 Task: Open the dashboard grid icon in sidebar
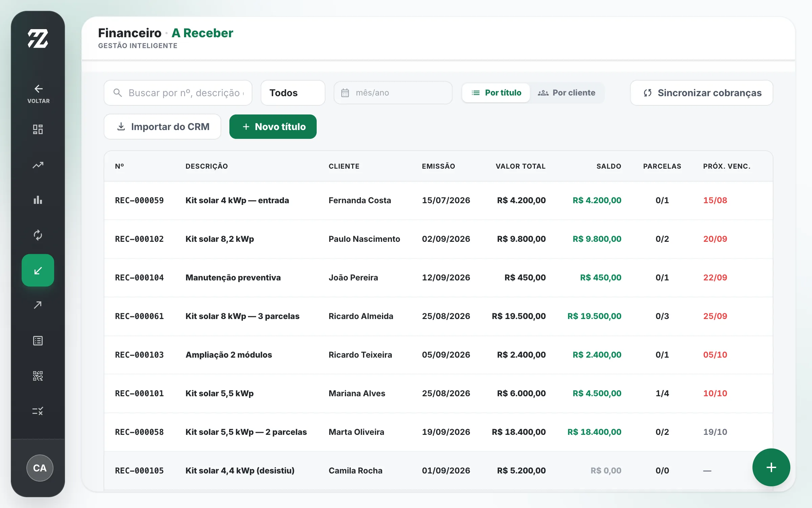click(38, 129)
